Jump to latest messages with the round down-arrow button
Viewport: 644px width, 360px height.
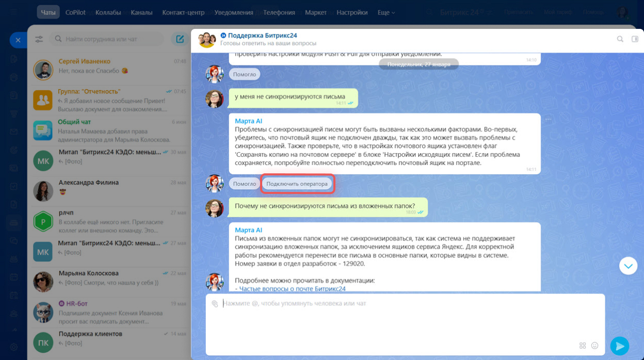point(628,266)
